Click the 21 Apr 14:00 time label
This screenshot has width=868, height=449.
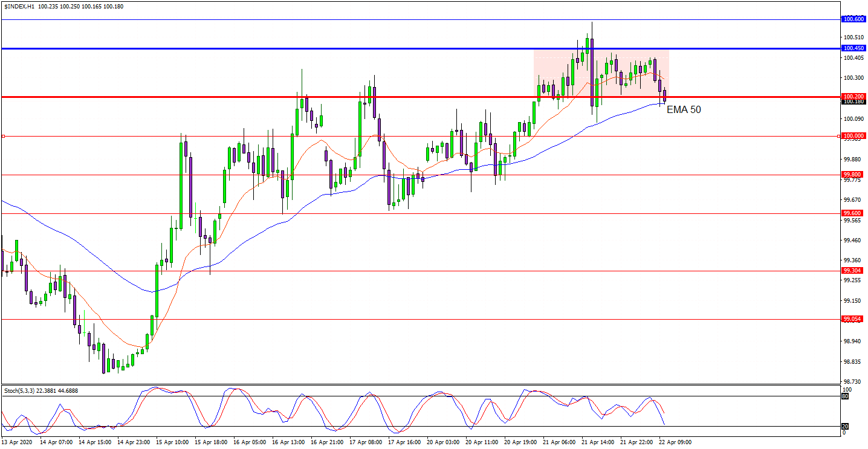(598, 442)
